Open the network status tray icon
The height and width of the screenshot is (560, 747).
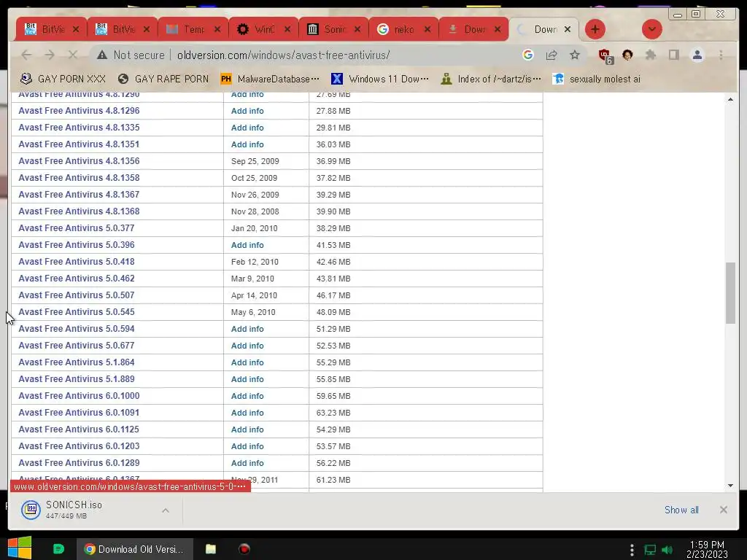click(x=650, y=550)
